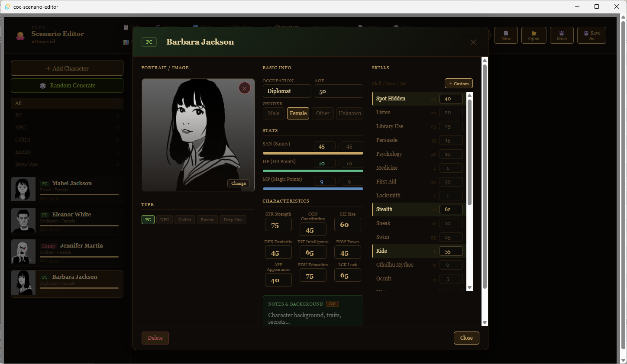Edit the CON Constitution value
The image size is (627, 364).
313,230
